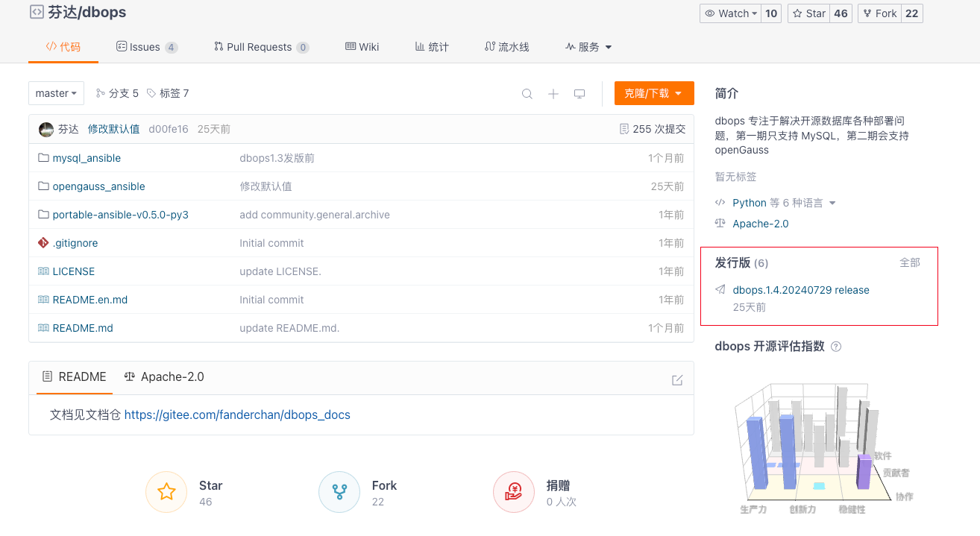Screen dimensions: 980x536
Task: Click the code repository icon beside 芬达/dbops
Action: point(36,12)
